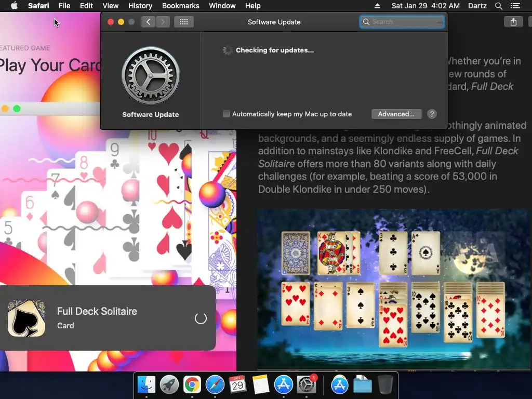Screen dimensions: 532x399
Task: Open Software Update help question mark
Action: click(x=432, y=114)
